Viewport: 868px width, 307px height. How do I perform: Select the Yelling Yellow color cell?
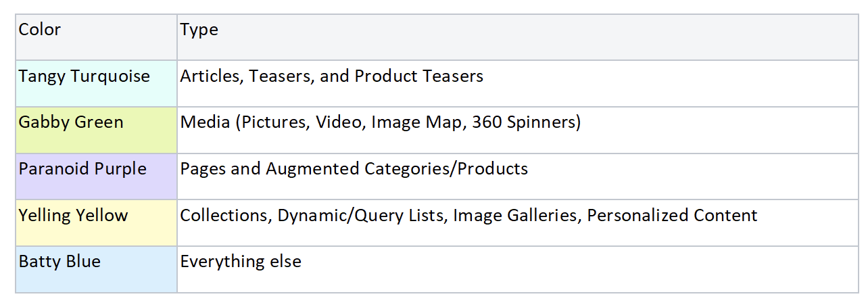(96, 223)
